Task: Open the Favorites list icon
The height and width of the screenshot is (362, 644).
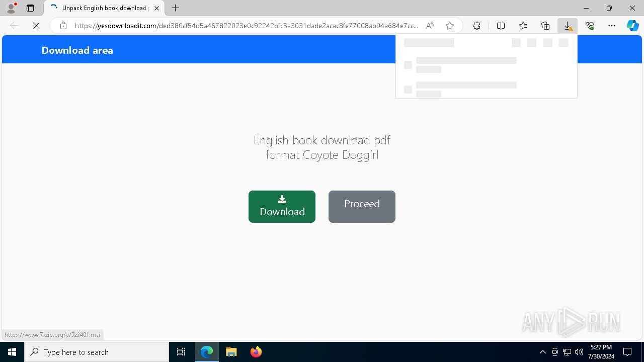Action: [523, 26]
